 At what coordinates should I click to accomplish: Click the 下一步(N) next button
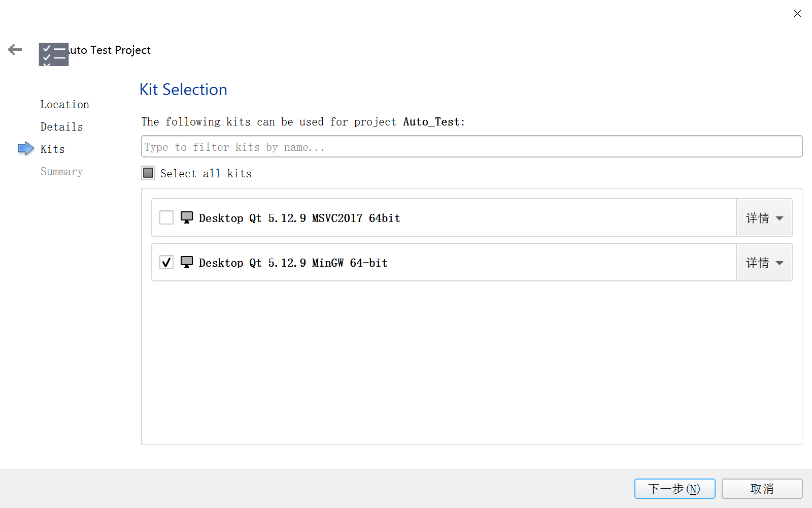coord(674,489)
